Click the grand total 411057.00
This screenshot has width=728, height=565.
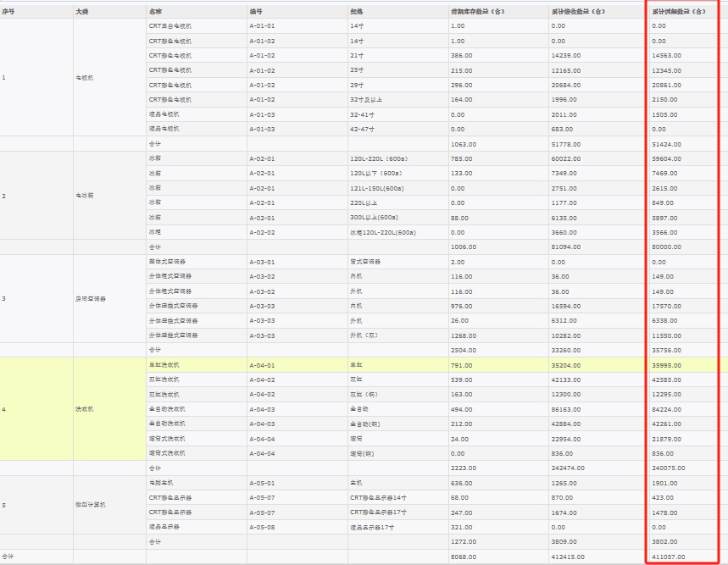(x=668, y=557)
